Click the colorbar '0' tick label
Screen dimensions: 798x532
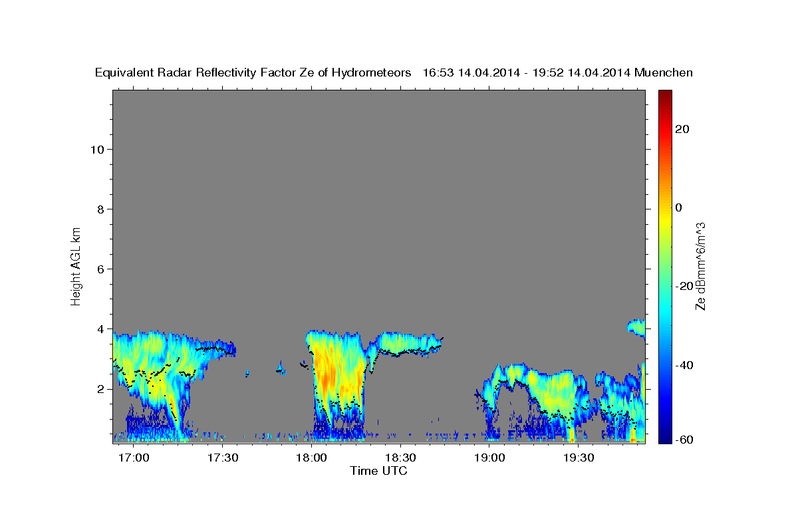point(678,207)
